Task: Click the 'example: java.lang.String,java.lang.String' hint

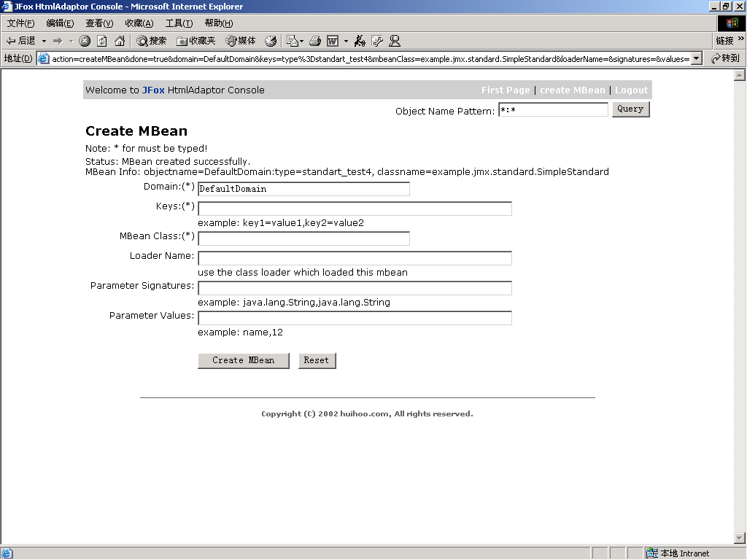Action: [x=294, y=303]
